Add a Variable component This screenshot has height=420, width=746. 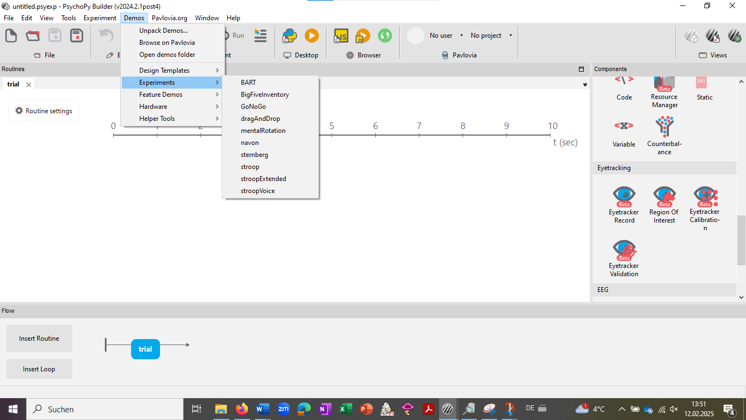click(624, 131)
